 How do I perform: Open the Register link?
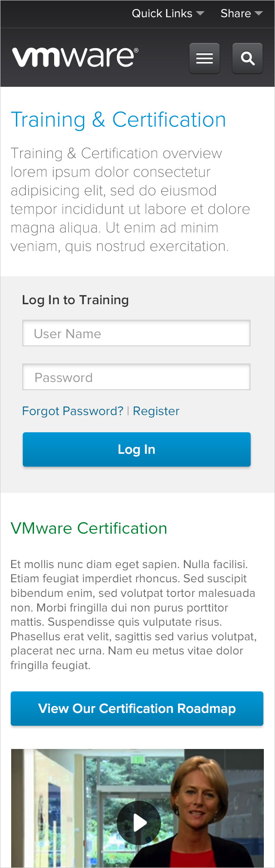[156, 411]
